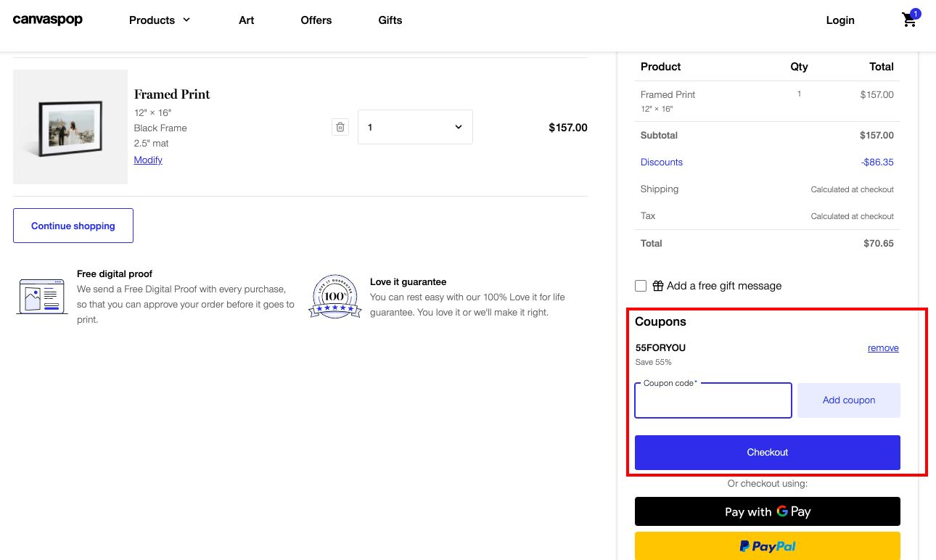Click the Modify link for Framed Print

(148, 160)
